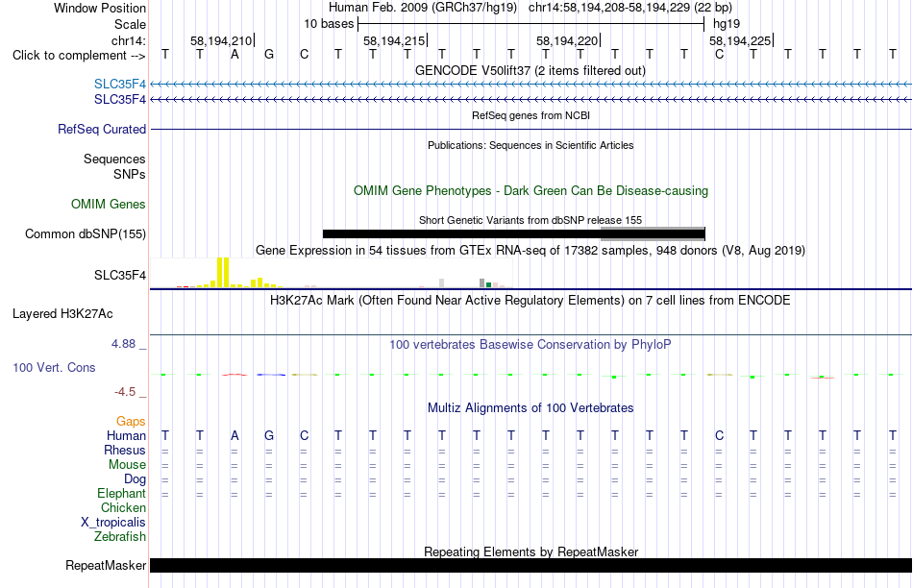Click base G in the Human alignment row
This screenshot has height=588, width=913.
click(x=269, y=435)
